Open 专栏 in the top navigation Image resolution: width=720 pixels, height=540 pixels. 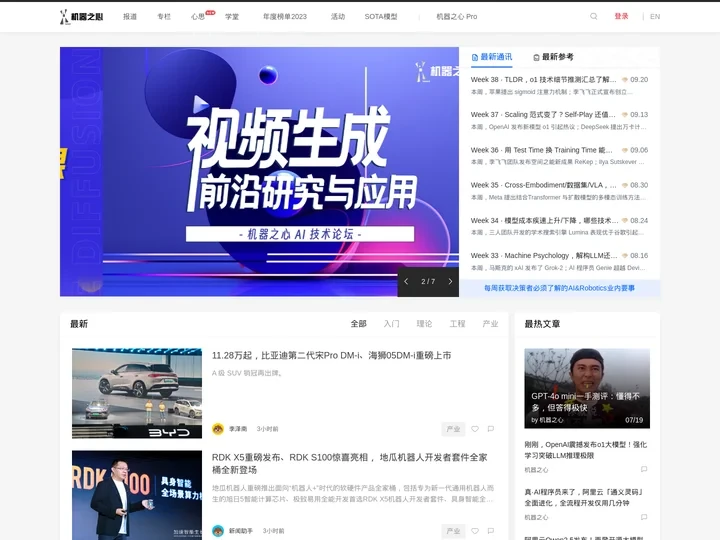(164, 17)
